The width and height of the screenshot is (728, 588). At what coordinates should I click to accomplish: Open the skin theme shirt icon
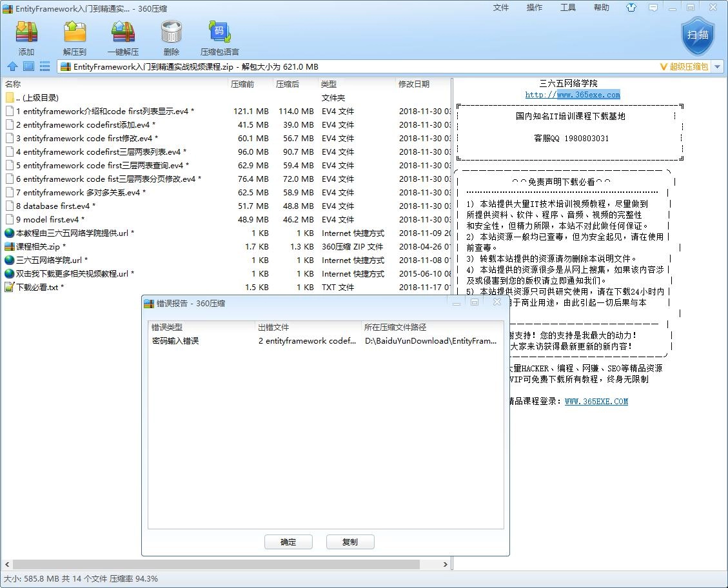click(631, 8)
